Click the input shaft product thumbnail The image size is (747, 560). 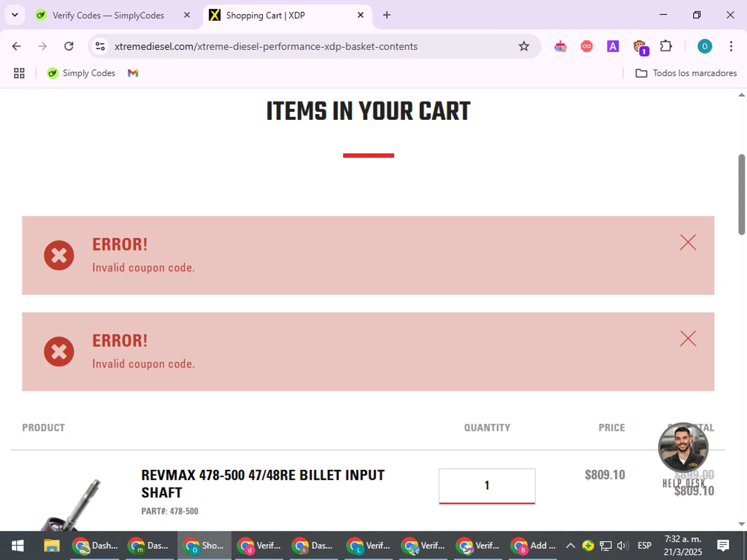(x=71, y=505)
